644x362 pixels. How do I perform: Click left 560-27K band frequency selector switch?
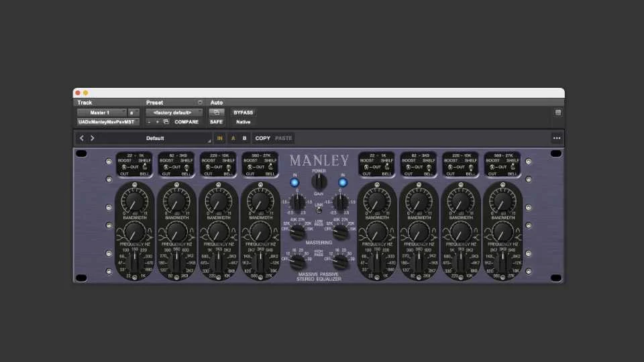coord(260,263)
